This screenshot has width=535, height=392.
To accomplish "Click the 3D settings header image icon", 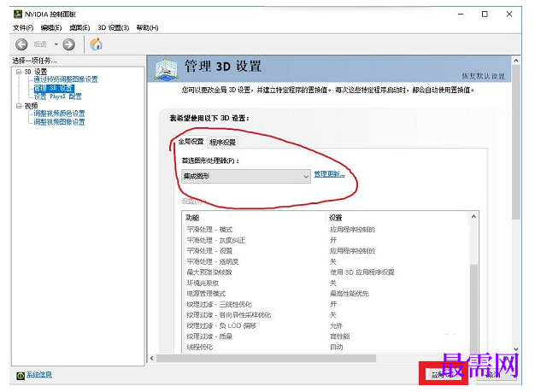I will [x=166, y=69].
